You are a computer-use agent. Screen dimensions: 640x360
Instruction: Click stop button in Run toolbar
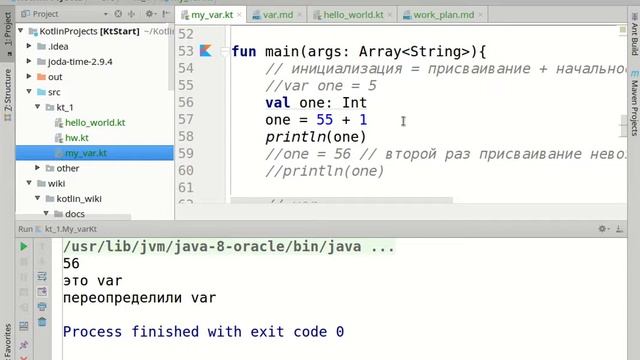[x=24, y=262]
